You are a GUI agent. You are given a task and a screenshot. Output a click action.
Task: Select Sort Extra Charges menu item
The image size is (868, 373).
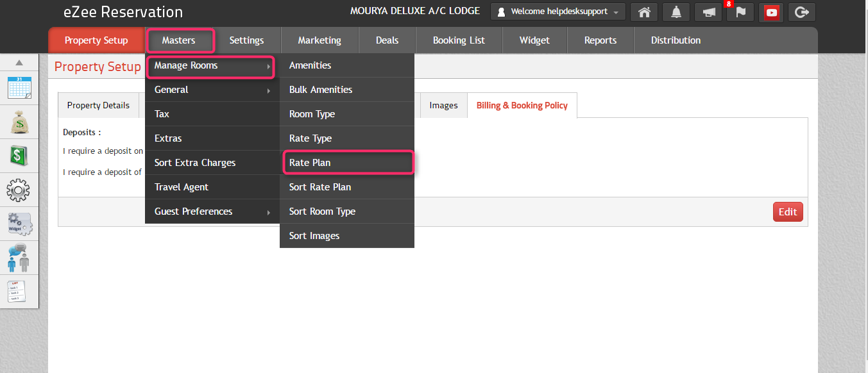pyautogui.click(x=212, y=163)
